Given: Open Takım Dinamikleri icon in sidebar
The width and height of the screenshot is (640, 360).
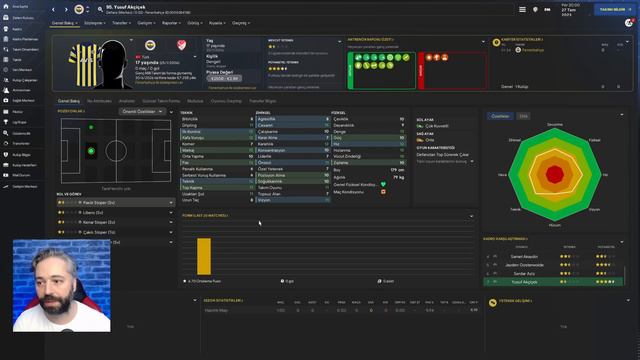Looking at the screenshot, I should pyautogui.click(x=6, y=49).
